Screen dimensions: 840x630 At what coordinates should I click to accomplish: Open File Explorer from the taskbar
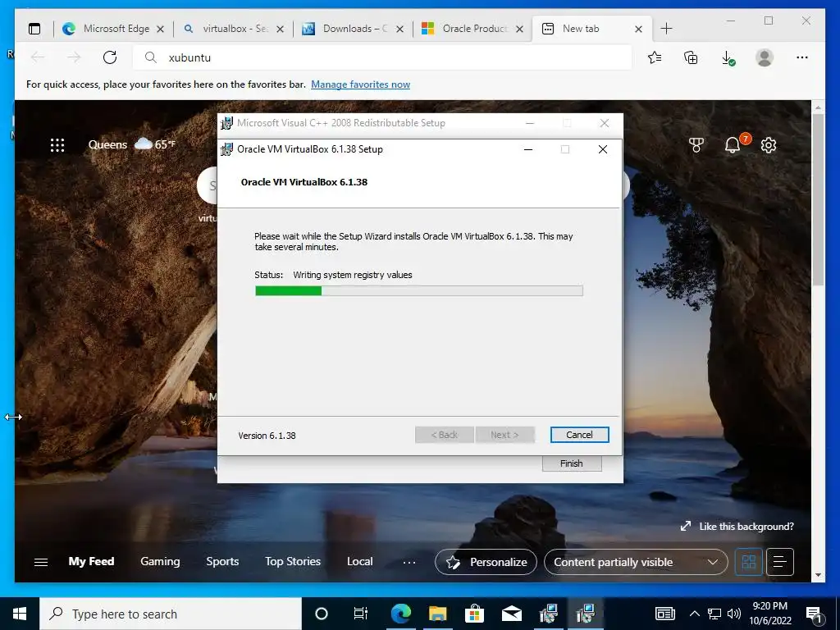pos(438,614)
